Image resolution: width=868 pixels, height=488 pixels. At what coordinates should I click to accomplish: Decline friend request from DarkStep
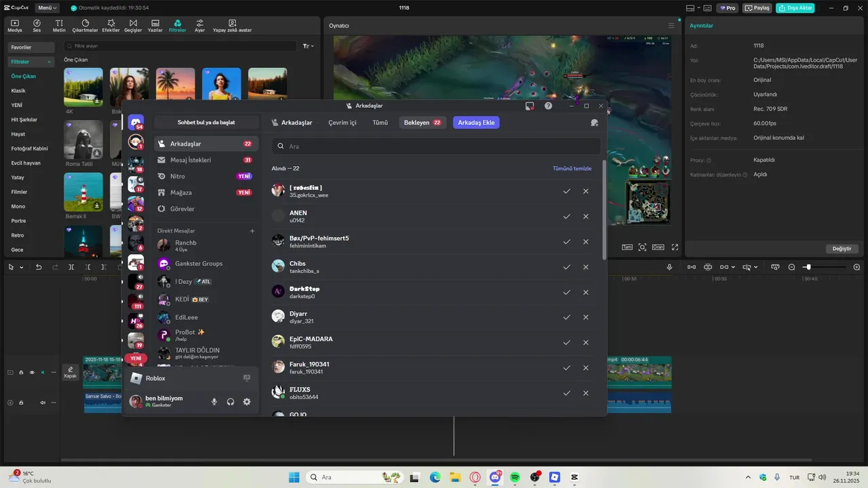pos(586,292)
